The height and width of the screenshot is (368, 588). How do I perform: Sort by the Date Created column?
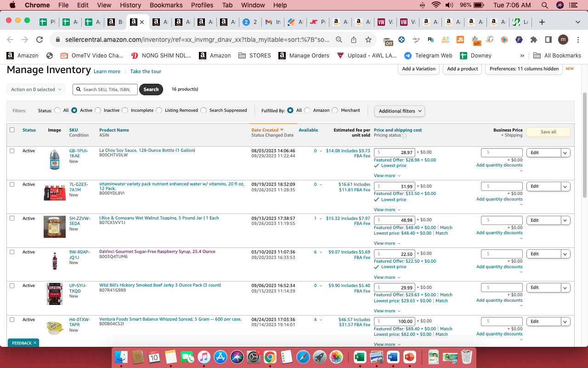click(267, 130)
